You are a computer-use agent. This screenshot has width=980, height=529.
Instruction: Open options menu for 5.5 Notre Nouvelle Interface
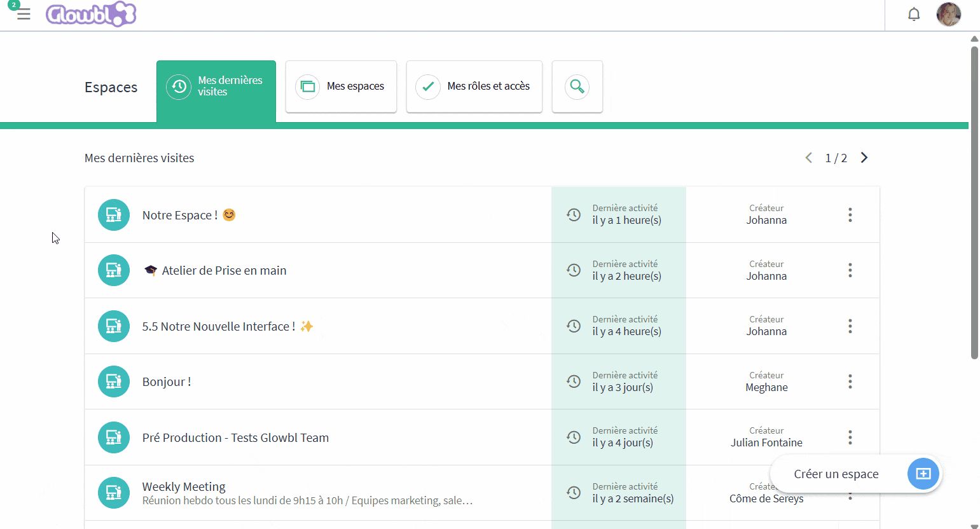850,326
